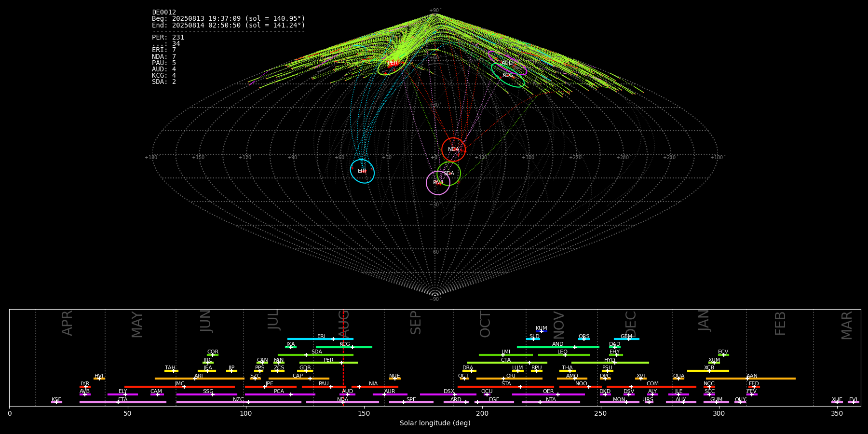Viewport: 868px width, 434px height.
Task: Click the red STA bar in timeline
Action: 506,386
